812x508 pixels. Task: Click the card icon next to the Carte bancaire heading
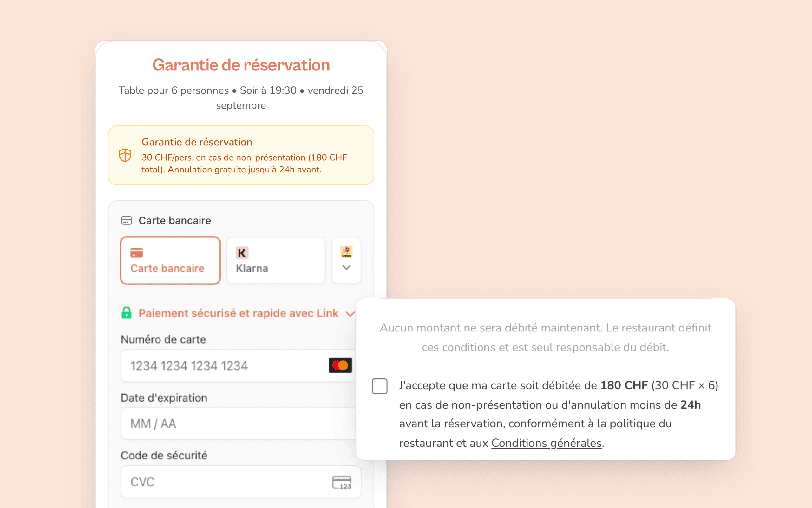click(127, 220)
